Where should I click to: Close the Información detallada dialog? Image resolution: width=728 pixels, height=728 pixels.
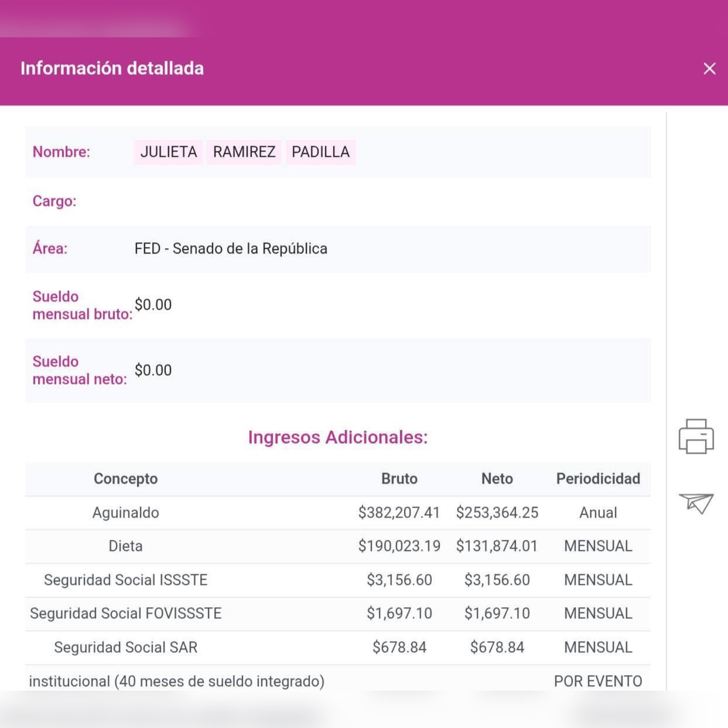tap(709, 69)
